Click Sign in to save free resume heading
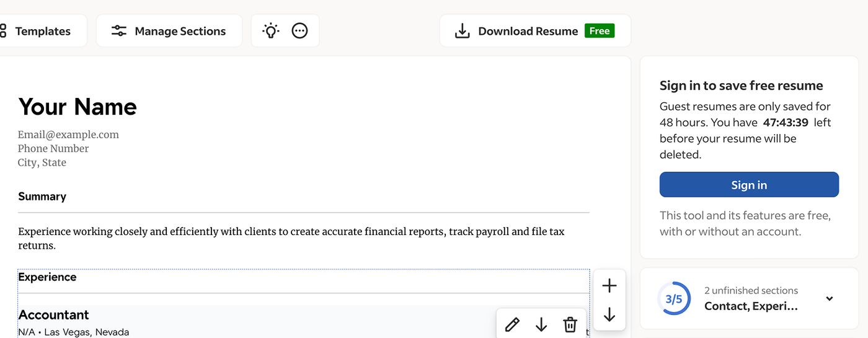This screenshot has width=868, height=338. (x=742, y=86)
